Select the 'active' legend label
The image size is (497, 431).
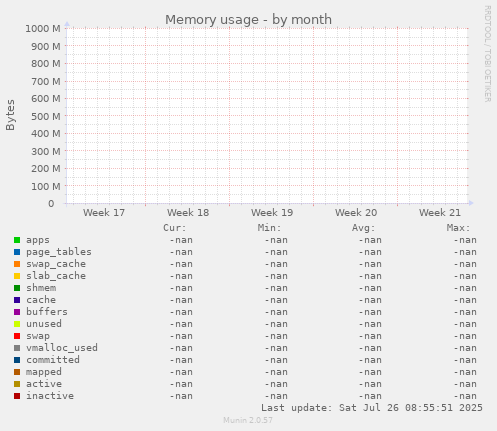pyautogui.click(x=44, y=384)
